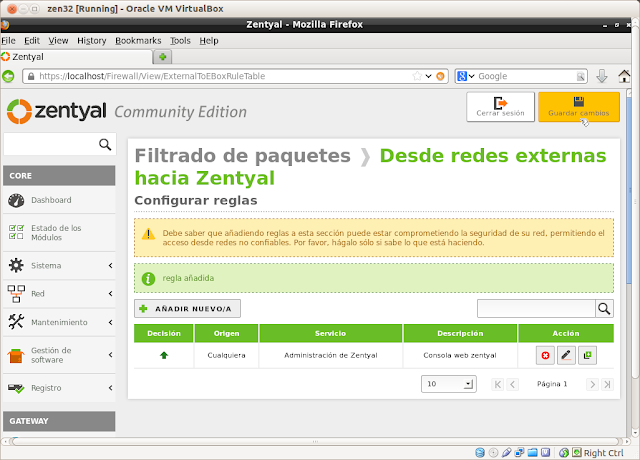640x460 pixels.
Task: Expand the Registro menu chevron
Action: [111, 388]
